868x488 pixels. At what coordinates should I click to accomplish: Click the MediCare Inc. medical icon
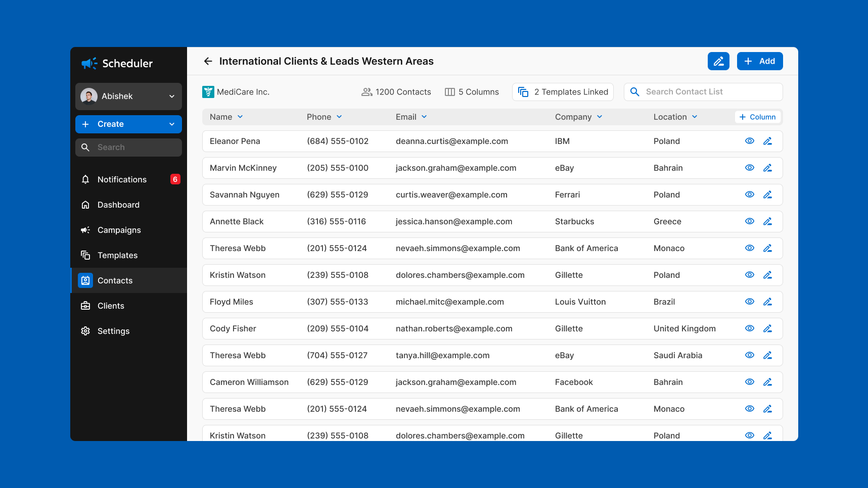pos(208,91)
